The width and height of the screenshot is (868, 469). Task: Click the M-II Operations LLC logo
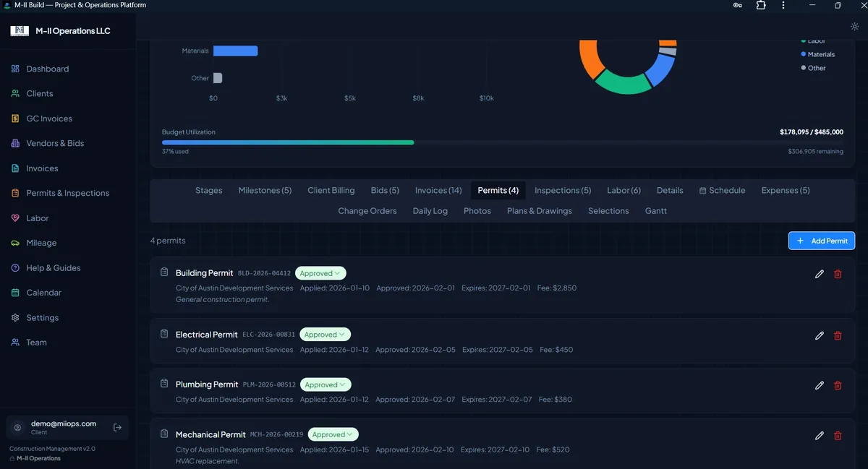pyautogui.click(x=20, y=31)
